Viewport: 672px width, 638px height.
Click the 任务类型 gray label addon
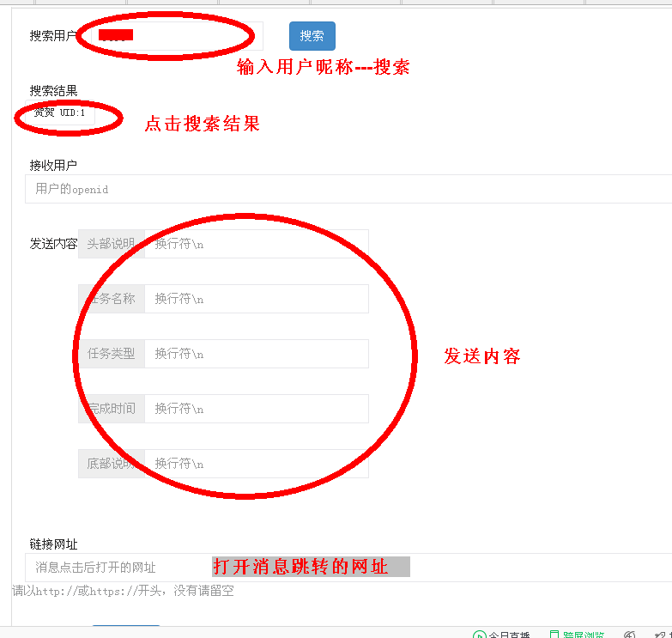[112, 354]
